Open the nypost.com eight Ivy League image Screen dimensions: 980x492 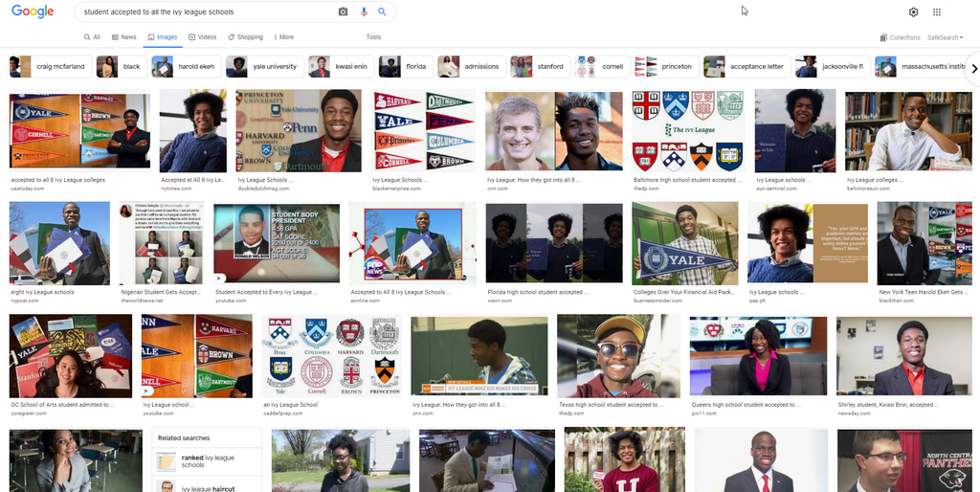(x=59, y=243)
